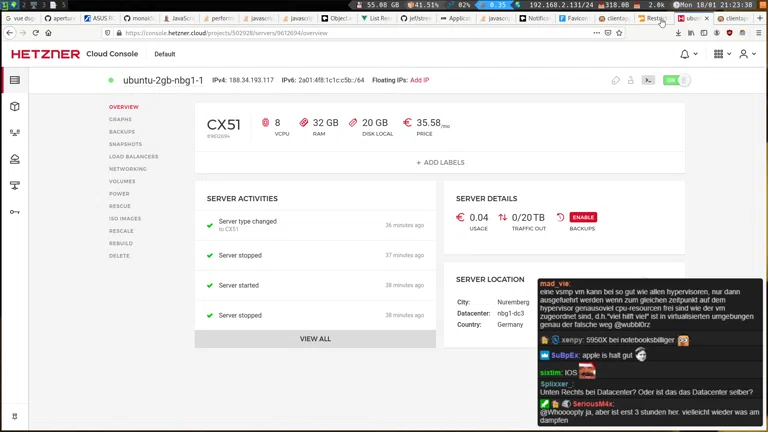Viewport: 768px width, 432px height.
Task: Bookmark page with the star icon
Action: point(619,33)
